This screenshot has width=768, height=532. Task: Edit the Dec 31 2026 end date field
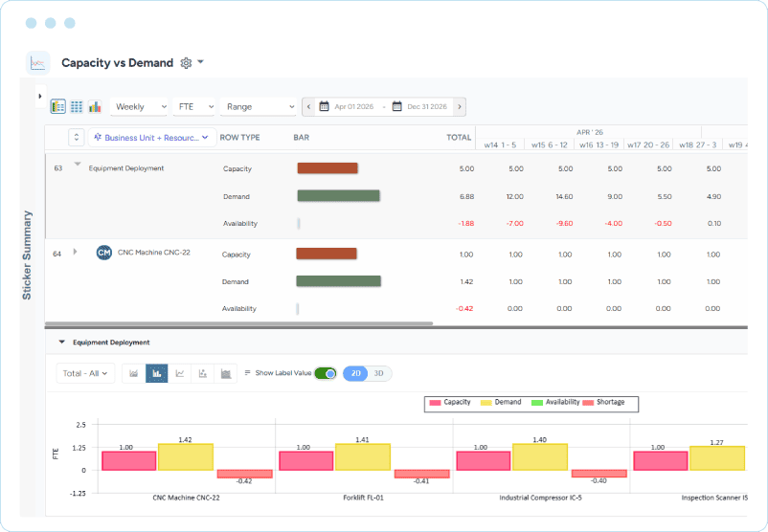click(x=427, y=107)
